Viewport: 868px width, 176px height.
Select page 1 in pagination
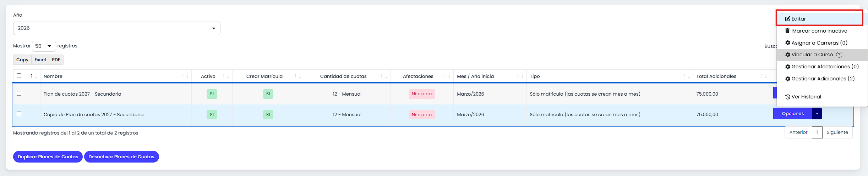click(817, 132)
